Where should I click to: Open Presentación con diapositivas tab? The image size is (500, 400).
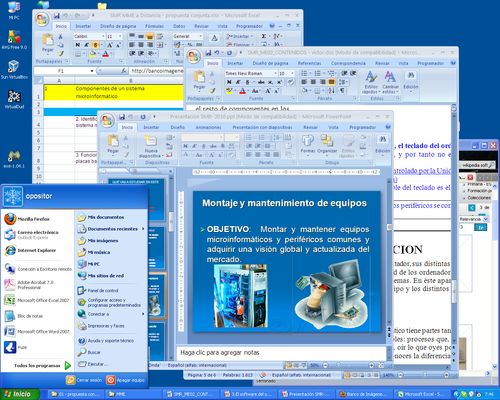[x=262, y=127]
